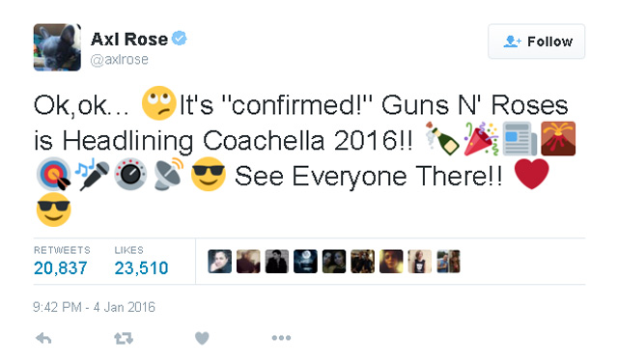The width and height of the screenshot is (618, 364).
Task: Click the champagne bottle emoji
Action: coord(442,139)
